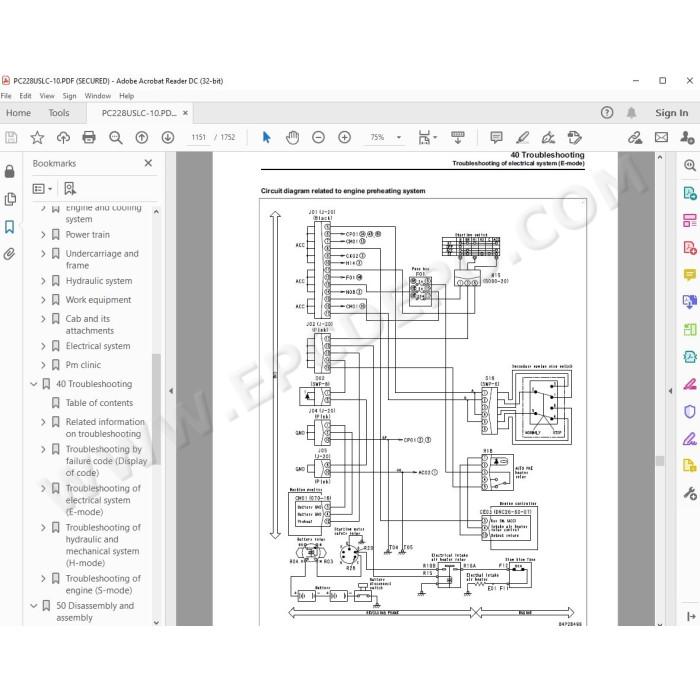Open Troubleshooting of engine (S-mode)
This screenshot has width=700, height=700.
103,584
